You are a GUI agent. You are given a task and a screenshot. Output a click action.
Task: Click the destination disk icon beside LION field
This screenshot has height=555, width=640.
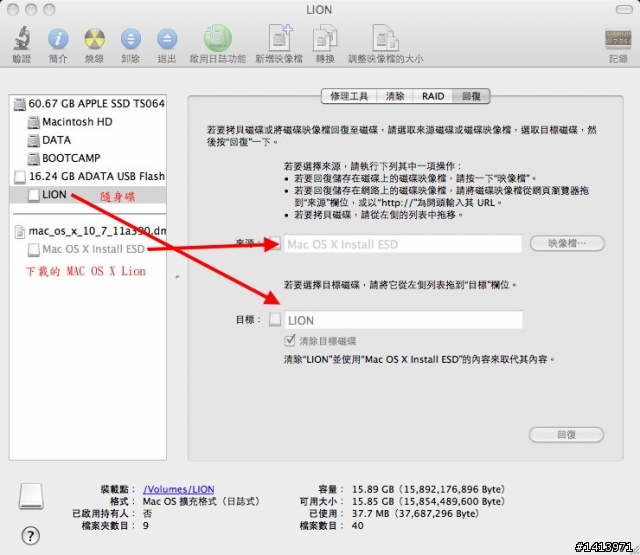[275, 319]
